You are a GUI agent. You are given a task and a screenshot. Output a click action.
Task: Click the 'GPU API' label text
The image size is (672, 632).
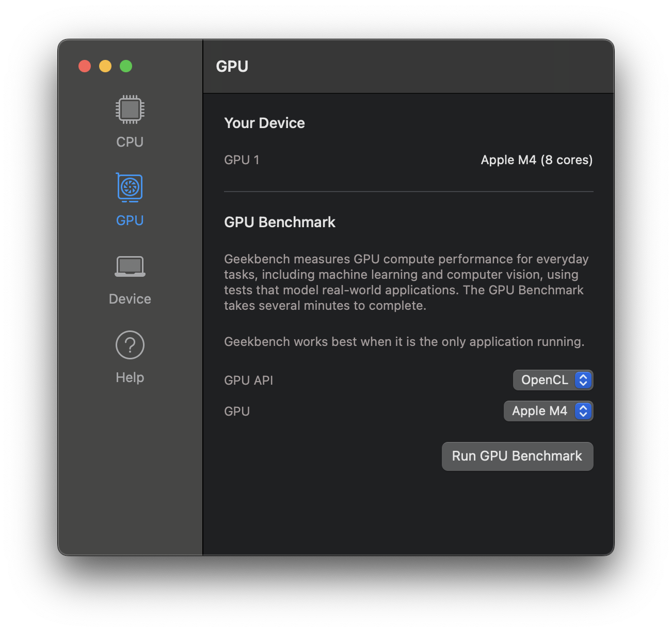coord(248,381)
